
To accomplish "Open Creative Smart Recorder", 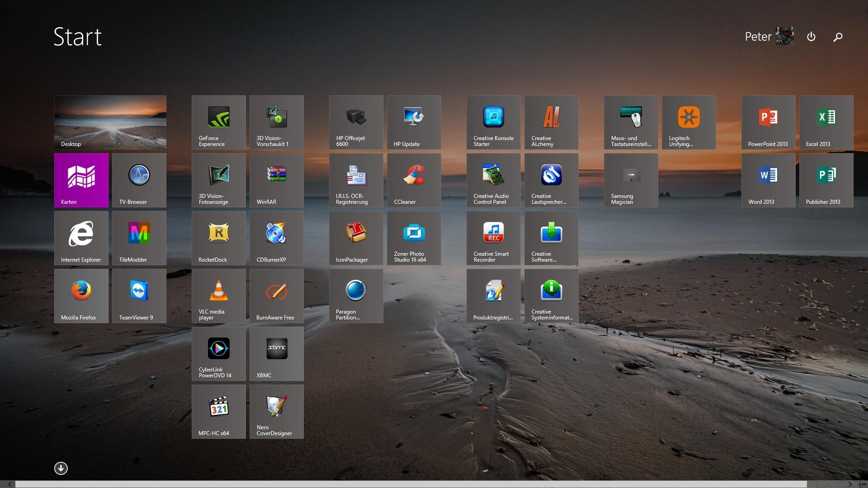I will 494,238.
